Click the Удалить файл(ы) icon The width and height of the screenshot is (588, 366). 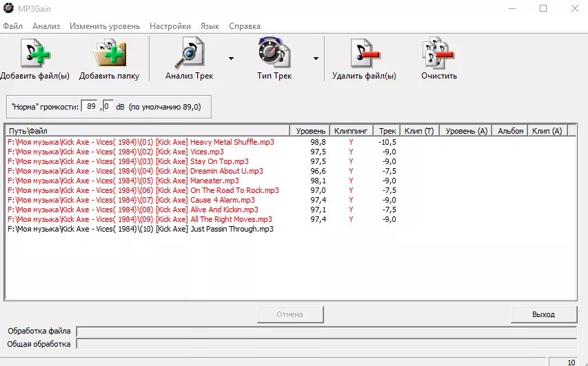point(364,53)
